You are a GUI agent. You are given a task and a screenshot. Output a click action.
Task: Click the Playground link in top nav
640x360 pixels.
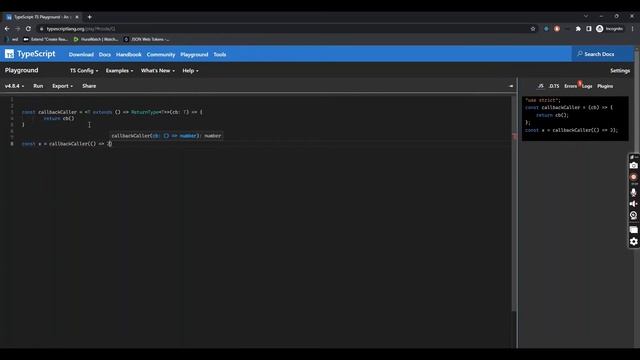tap(194, 54)
